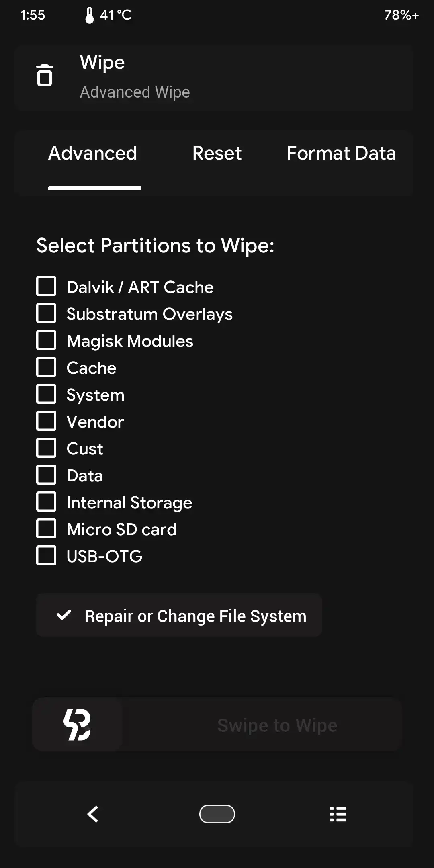Screen dimensions: 434x868
Task: Check the Magisk Modules box
Action: pyautogui.click(x=46, y=340)
